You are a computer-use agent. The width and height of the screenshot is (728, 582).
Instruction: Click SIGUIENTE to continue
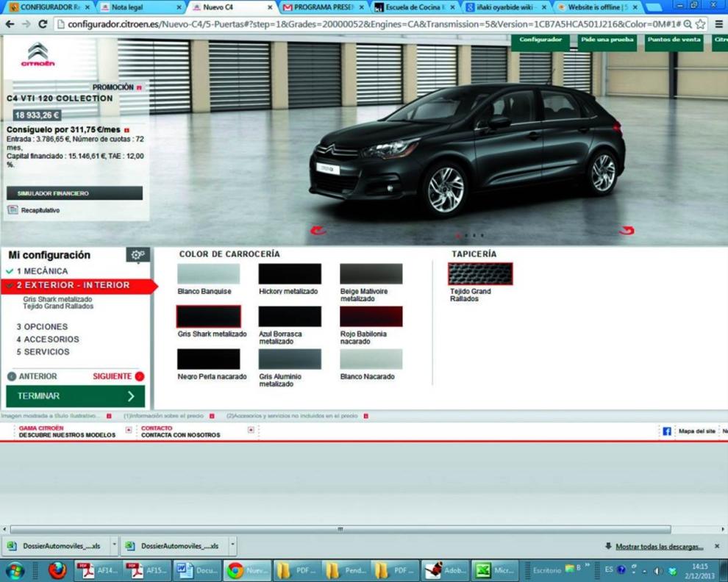coord(112,376)
